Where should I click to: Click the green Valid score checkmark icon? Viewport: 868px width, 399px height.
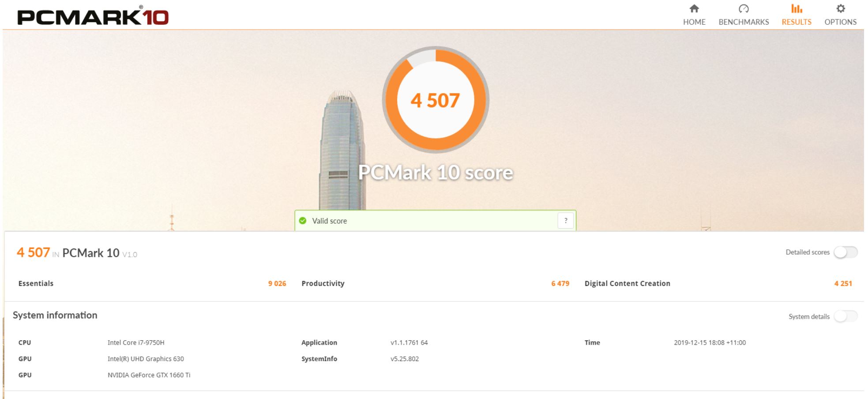(303, 221)
